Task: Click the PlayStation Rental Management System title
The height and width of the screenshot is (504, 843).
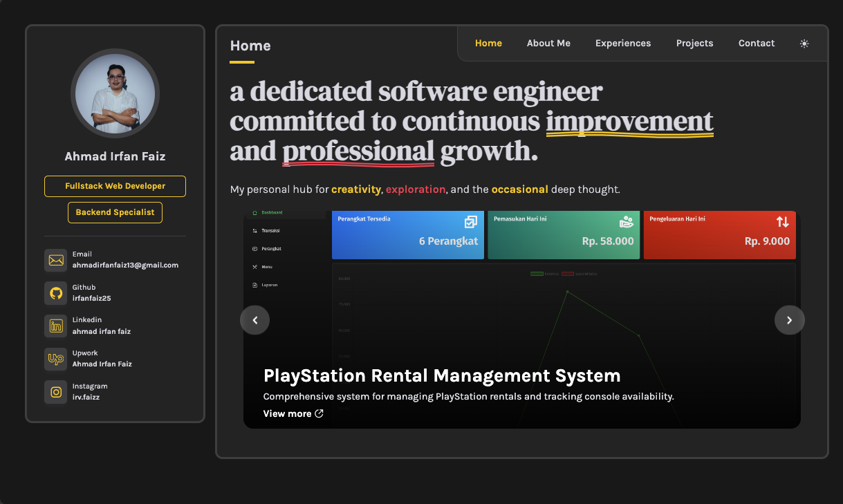Action: point(441,375)
